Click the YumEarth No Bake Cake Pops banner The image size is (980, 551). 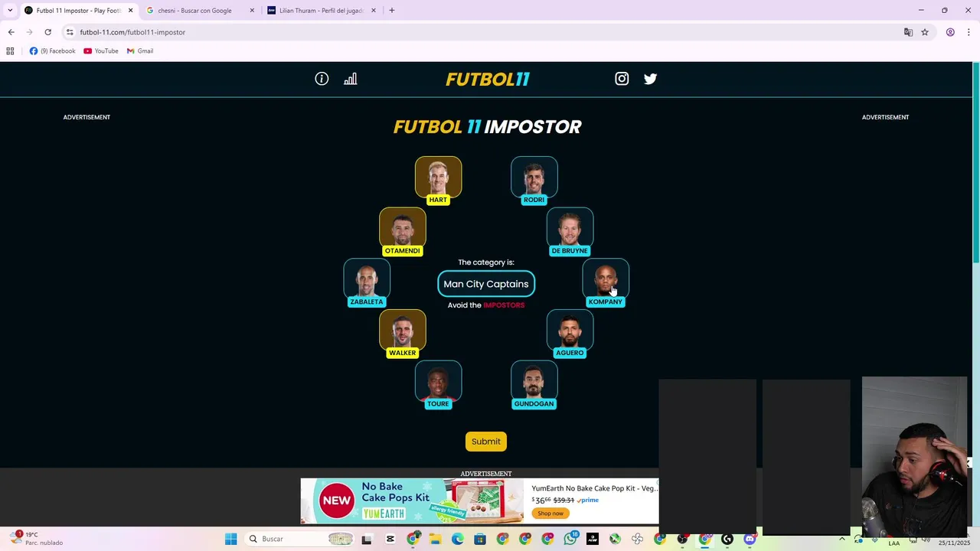coord(412,501)
